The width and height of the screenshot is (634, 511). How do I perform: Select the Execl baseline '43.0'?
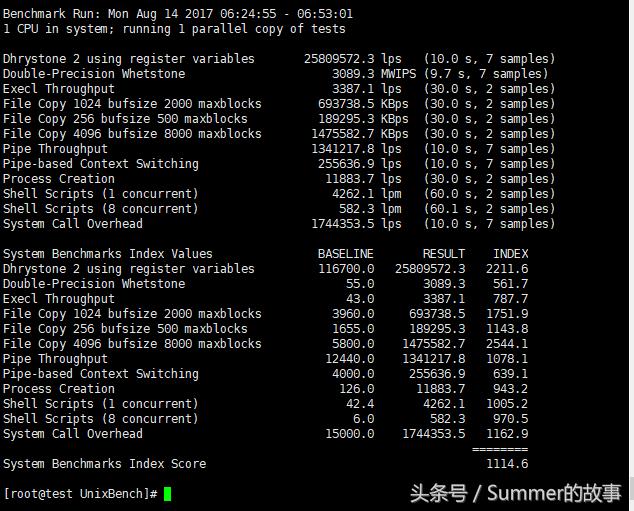[x=360, y=299]
